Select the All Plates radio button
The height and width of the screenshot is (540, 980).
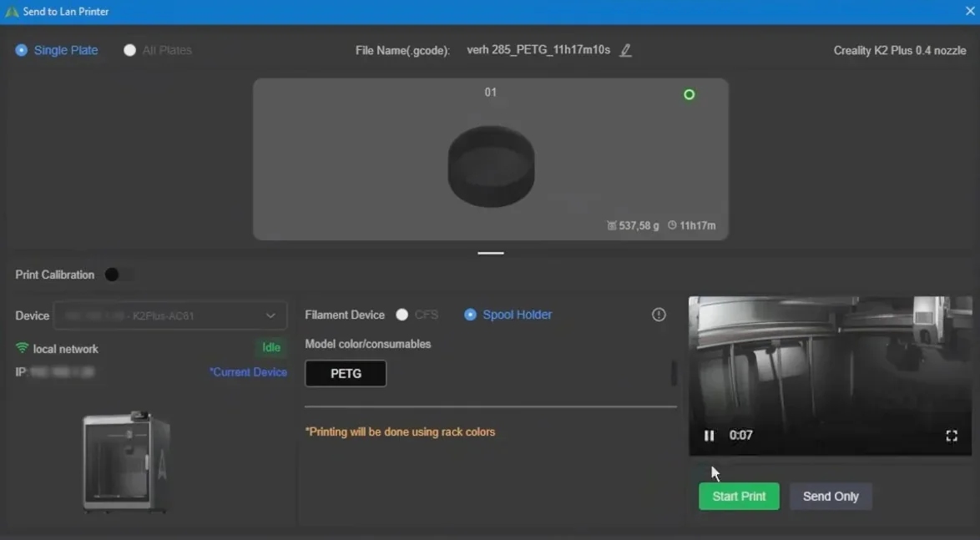pyautogui.click(x=130, y=49)
